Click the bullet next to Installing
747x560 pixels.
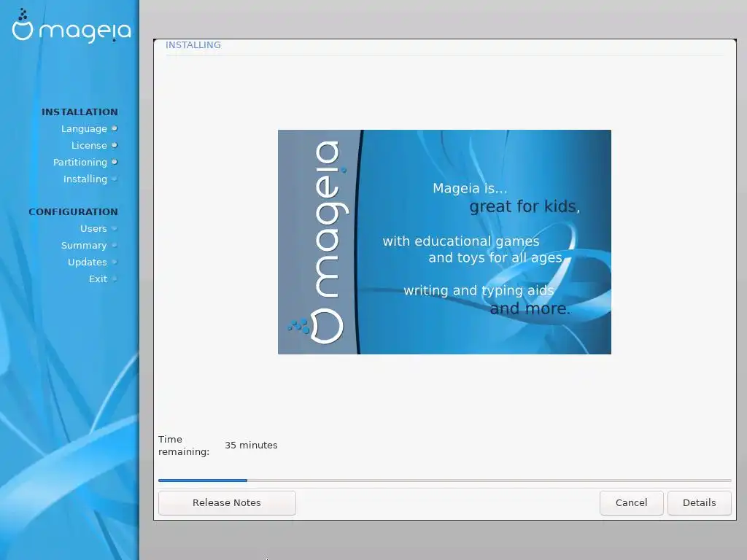point(115,179)
